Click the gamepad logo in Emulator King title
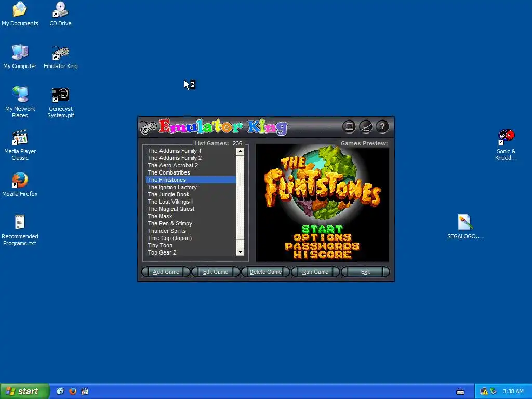This screenshot has width=532, height=399. [x=148, y=128]
